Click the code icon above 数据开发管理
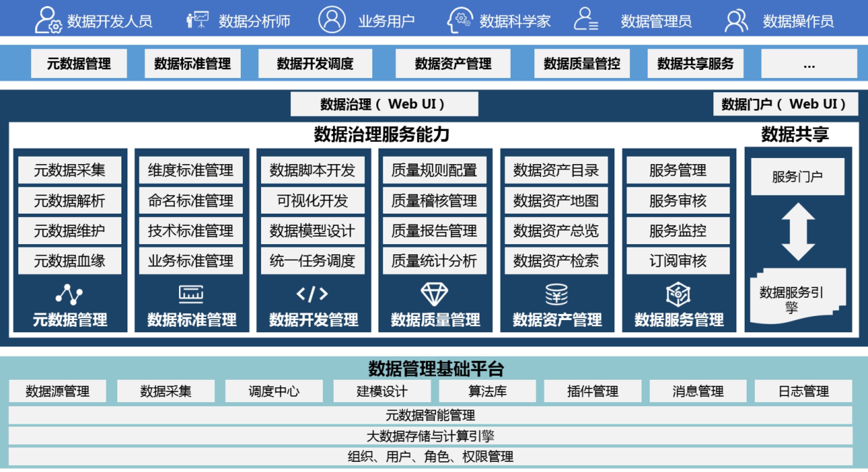The width and height of the screenshot is (868, 472). pyautogui.click(x=314, y=294)
